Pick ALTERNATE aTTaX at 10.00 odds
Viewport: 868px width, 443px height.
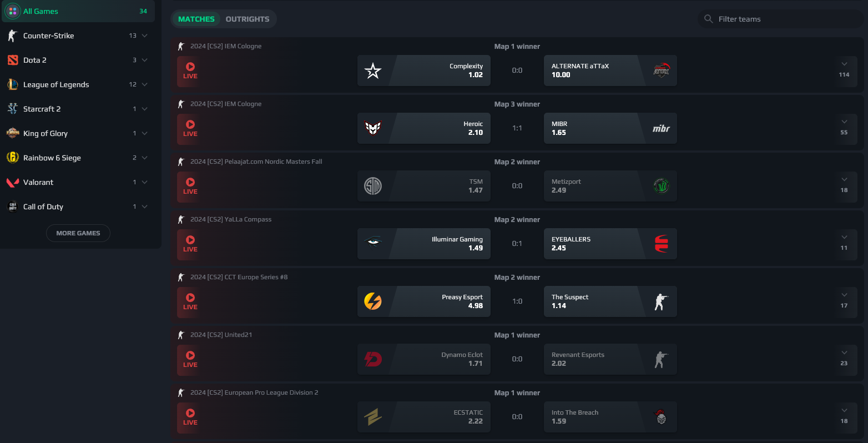click(595, 71)
